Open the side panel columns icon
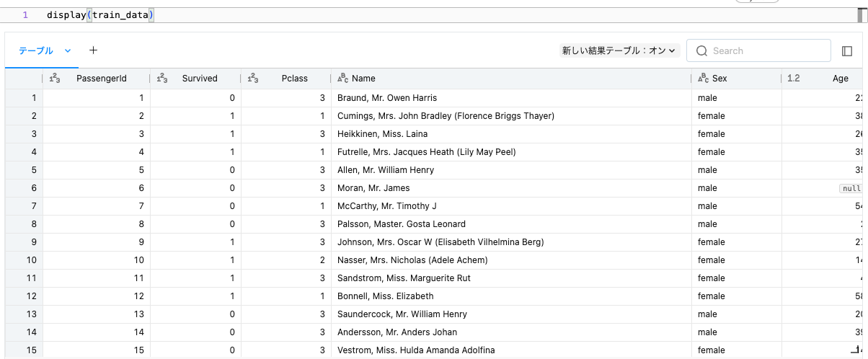 [x=847, y=50]
